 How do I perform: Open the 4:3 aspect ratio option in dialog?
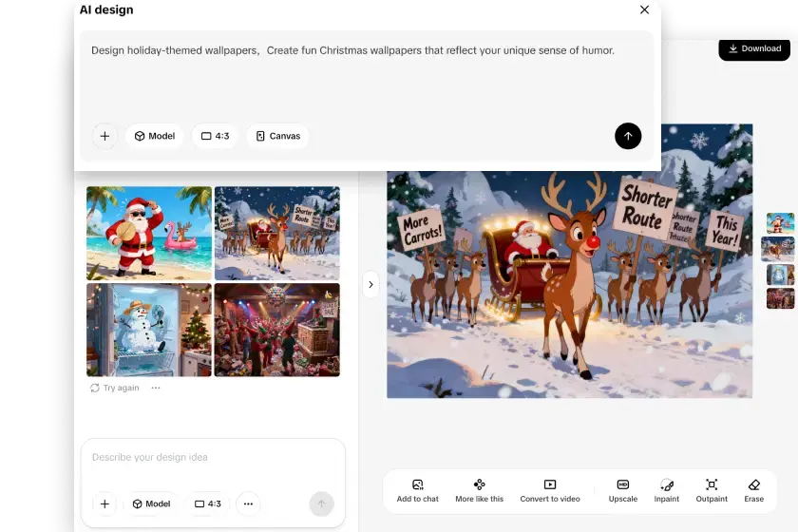pyautogui.click(x=215, y=136)
